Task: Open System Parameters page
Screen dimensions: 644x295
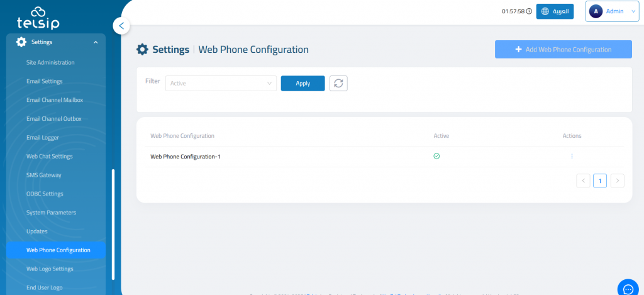Action: pyautogui.click(x=51, y=213)
